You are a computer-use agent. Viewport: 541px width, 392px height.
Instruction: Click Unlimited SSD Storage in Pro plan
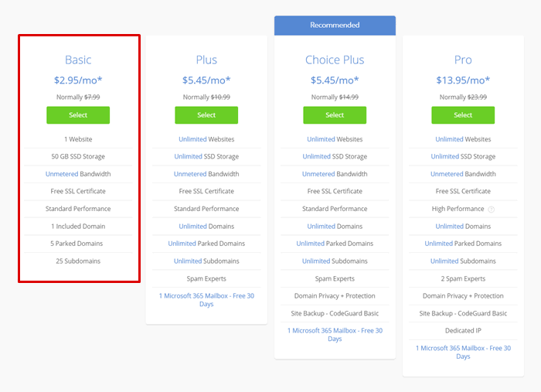[x=463, y=156]
